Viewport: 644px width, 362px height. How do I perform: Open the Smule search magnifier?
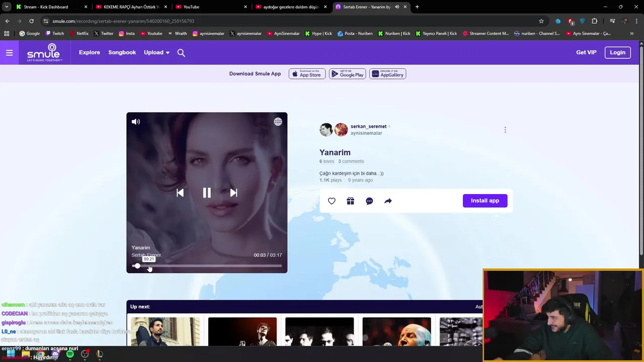tap(181, 53)
